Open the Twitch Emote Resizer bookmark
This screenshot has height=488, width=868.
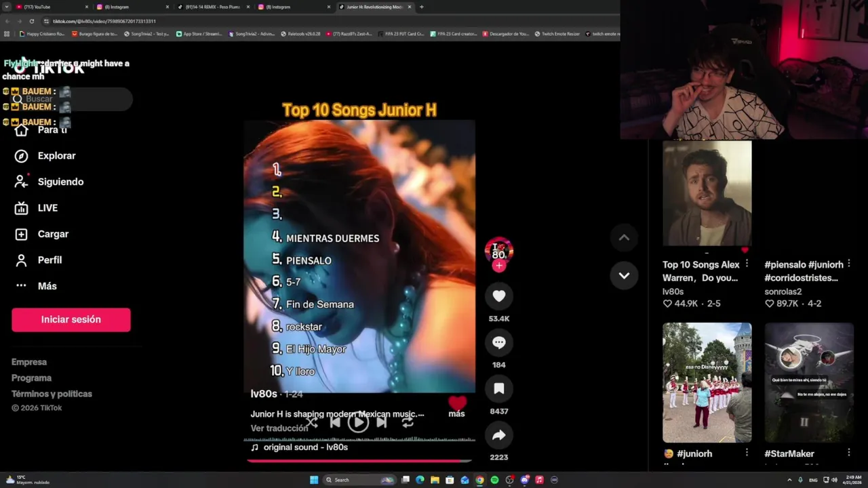pos(557,34)
